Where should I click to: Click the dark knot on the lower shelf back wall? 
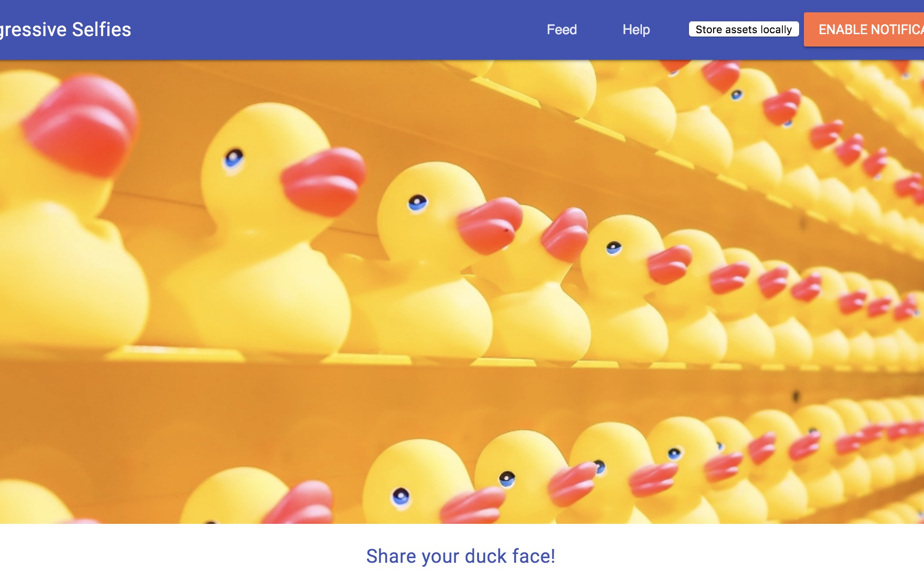tap(797, 395)
